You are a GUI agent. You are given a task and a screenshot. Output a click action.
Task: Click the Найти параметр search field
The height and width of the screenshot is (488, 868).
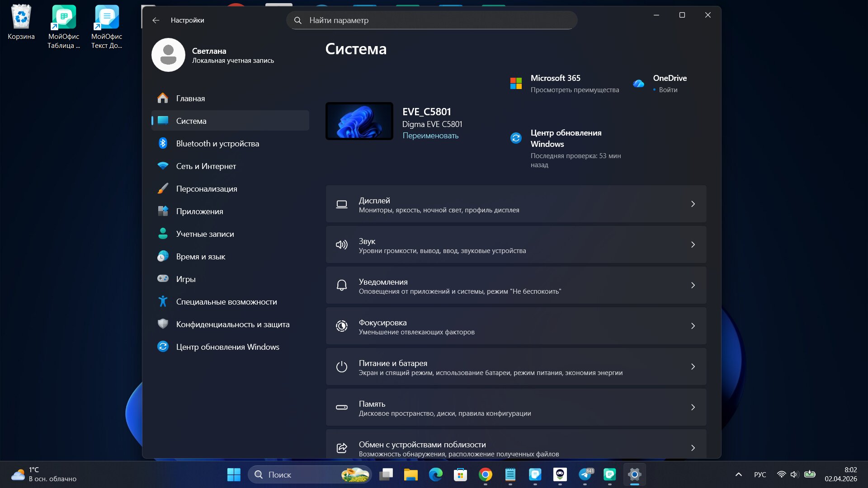(x=432, y=20)
